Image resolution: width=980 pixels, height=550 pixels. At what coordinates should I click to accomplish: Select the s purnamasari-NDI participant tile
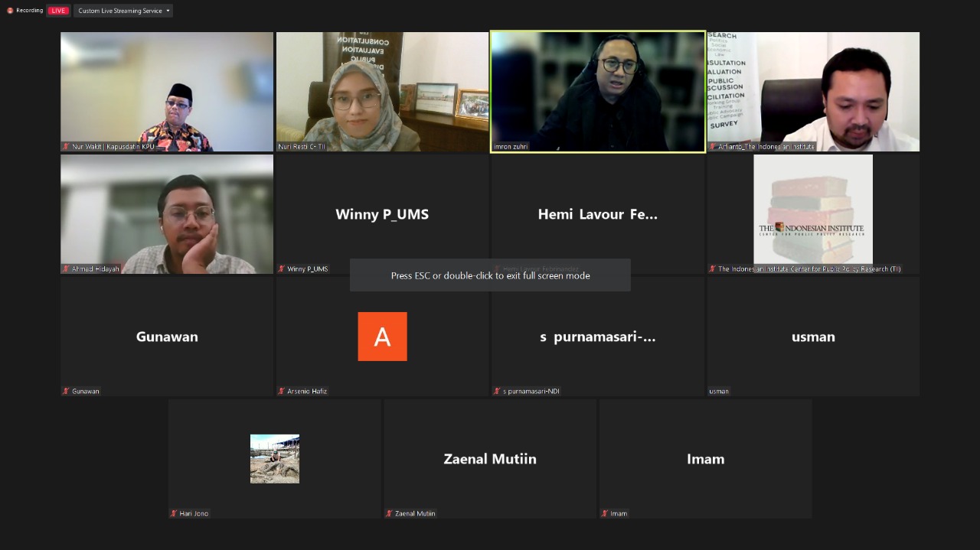coord(597,337)
